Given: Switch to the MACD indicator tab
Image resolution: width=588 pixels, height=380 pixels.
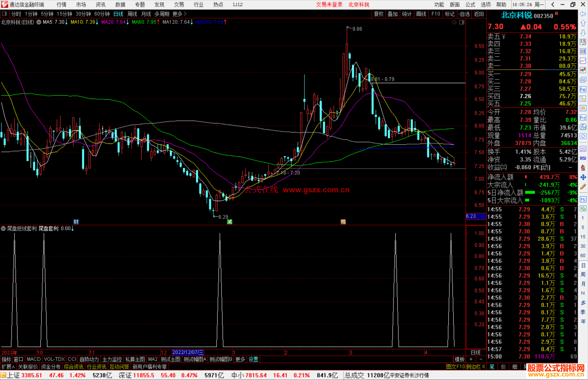Looking at the screenshot, I should tap(33, 359).
